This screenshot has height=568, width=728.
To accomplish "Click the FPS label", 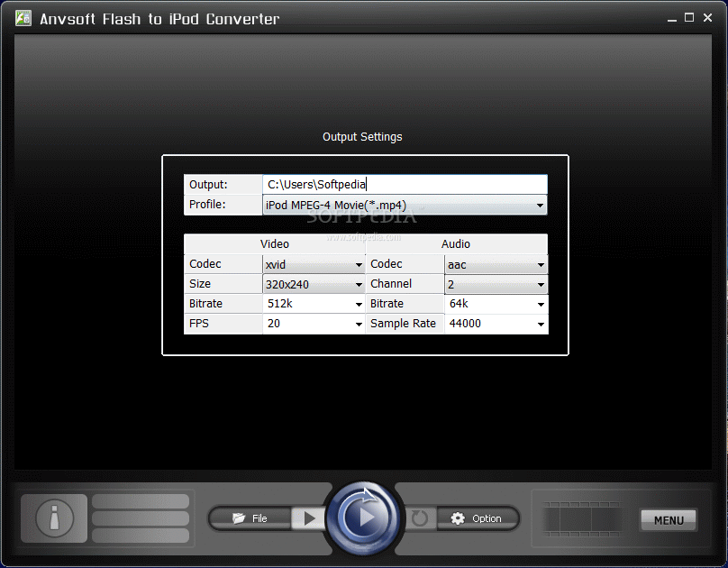I will click(199, 324).
